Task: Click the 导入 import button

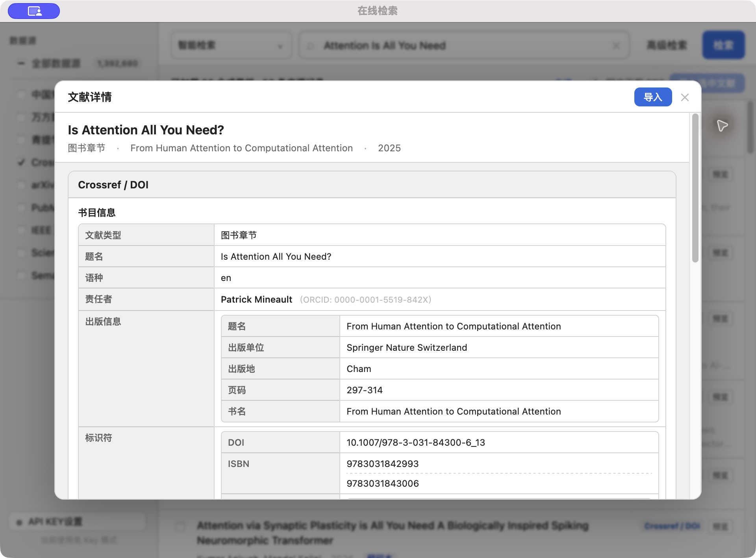Action: [653, 97]
